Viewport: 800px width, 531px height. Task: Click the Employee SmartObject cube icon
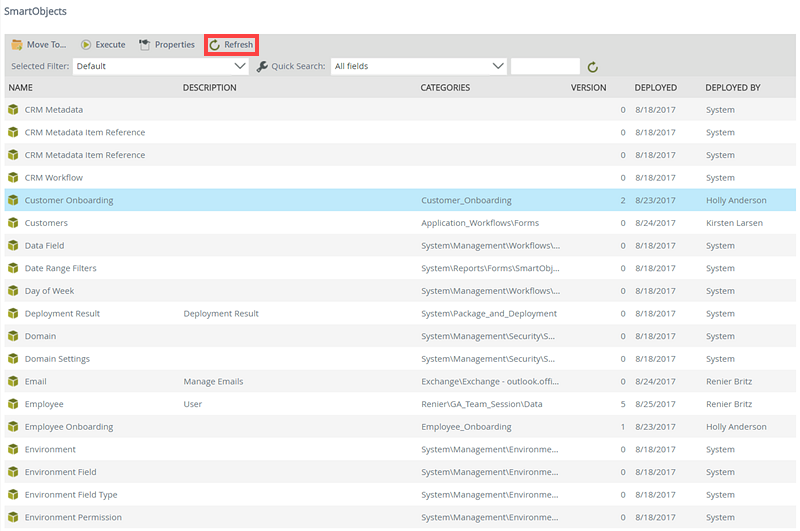(13, 404)
